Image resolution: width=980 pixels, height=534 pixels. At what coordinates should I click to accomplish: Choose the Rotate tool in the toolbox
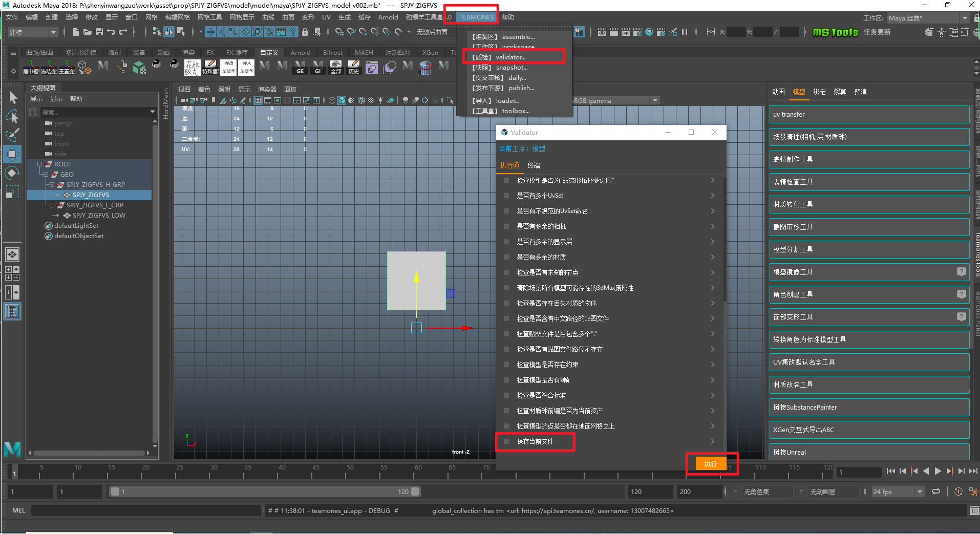(12, 173)
